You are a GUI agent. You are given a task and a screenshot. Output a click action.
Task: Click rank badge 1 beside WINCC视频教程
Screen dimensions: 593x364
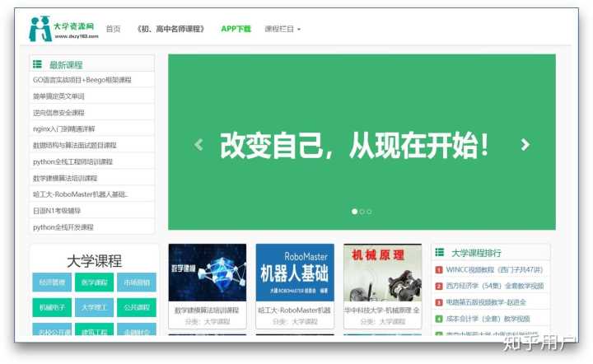(x=439, y=270)
